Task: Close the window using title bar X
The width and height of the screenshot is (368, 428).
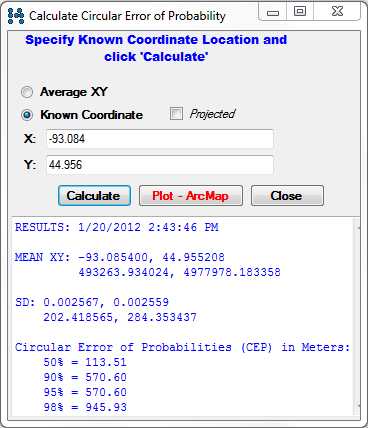Action: click(x=337, y=12)
